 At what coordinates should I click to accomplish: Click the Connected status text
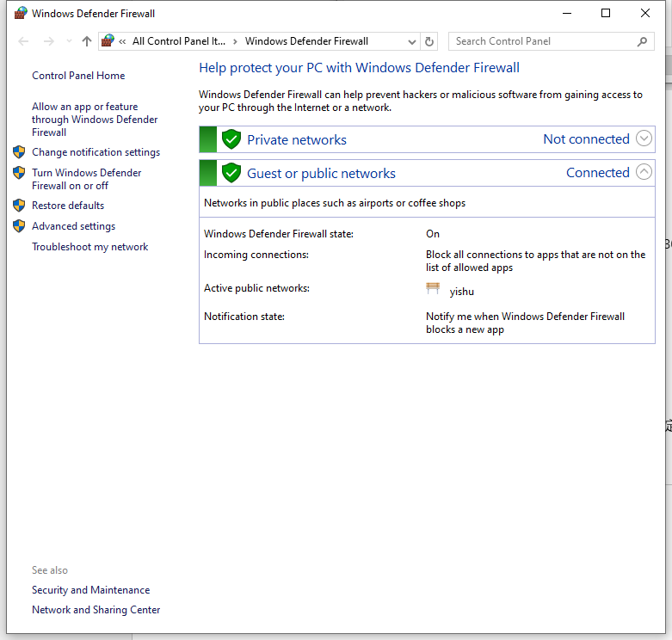coord(598,172)
